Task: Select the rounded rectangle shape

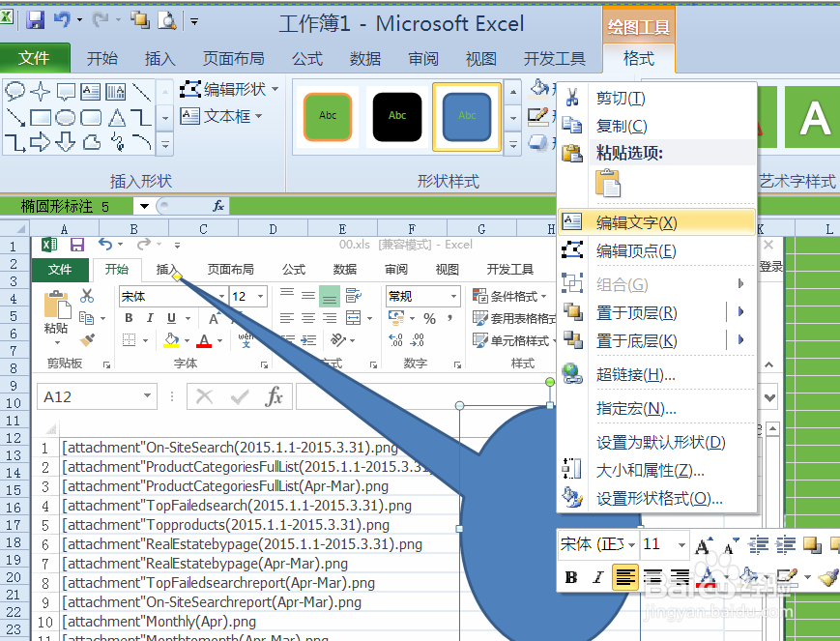Action: 91,117
